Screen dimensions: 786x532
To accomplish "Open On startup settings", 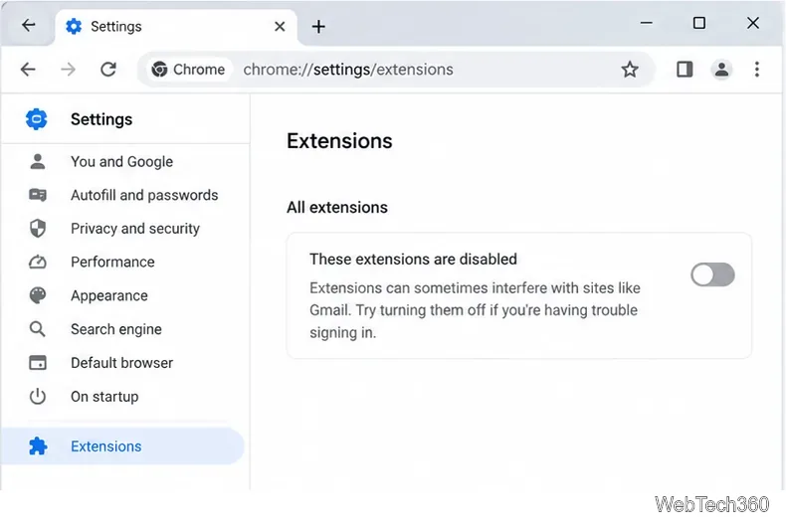I will 125,396.
